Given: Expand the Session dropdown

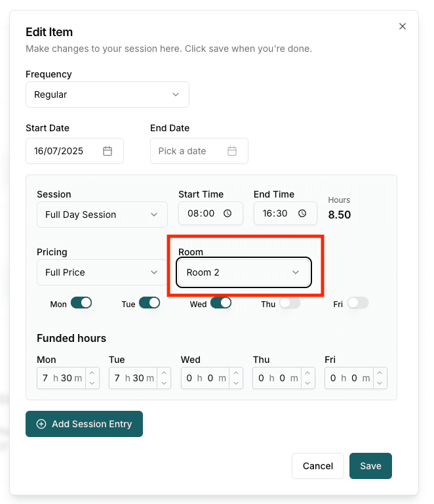Looking at the screenshot, I should click(102, 215).
